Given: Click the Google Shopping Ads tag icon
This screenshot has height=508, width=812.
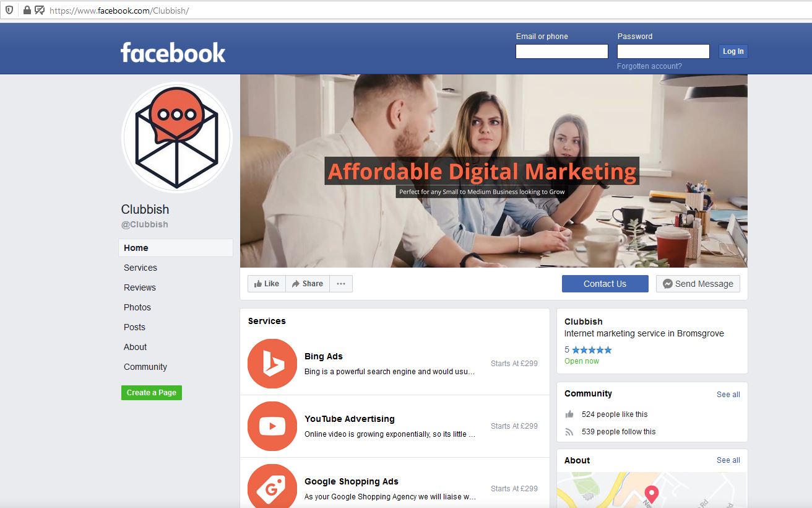Looking at the screenshot, I should (x=272, y=486).
